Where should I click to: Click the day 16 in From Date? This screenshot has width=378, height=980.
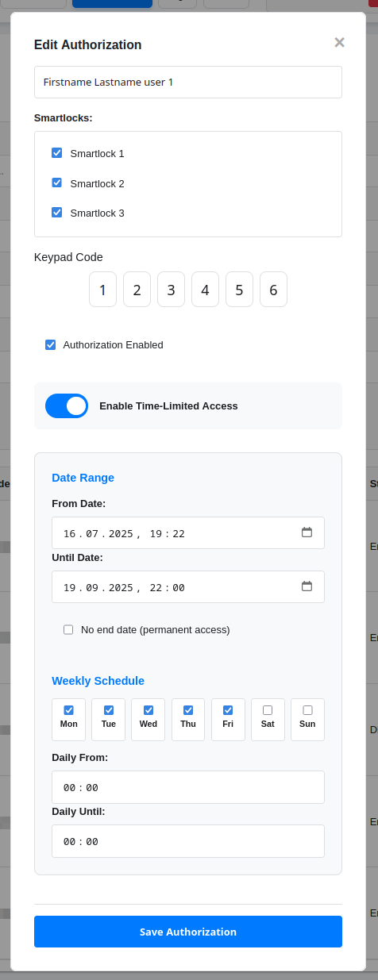point(69,533)
